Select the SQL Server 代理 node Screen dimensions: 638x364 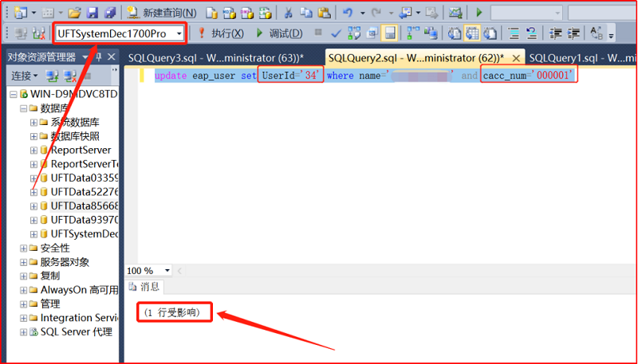point(76,332)
